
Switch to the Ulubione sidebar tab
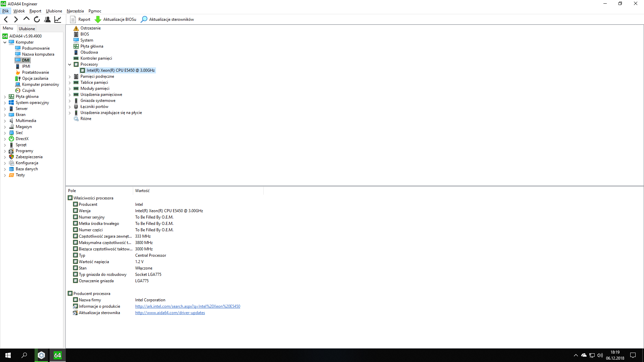tap(27, 29)
